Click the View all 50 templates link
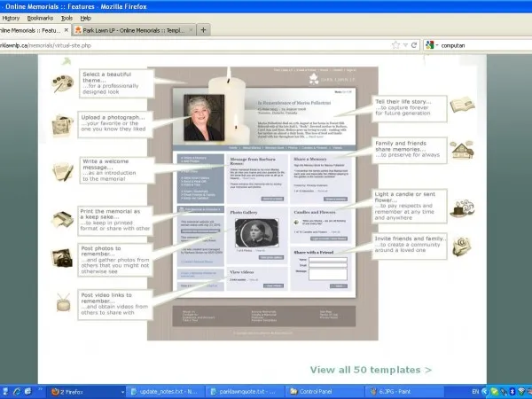 [371, 369]
